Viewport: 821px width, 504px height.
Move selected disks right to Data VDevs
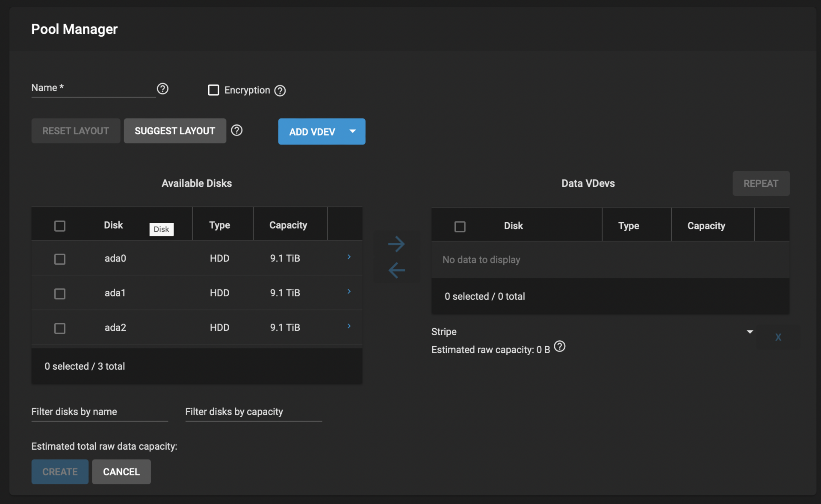pyautogui.click(x=396, y=244)
